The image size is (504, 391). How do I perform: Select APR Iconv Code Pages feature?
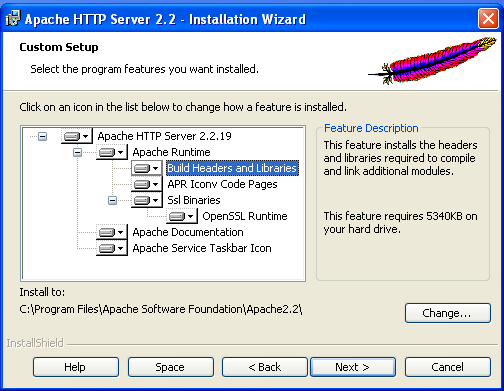[x=222, y=184]
